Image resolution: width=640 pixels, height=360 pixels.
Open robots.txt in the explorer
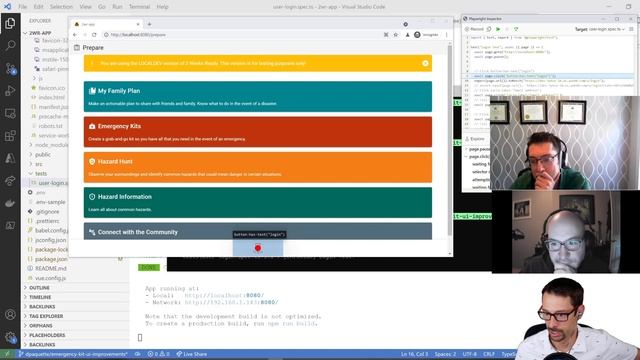pos(51,126)
